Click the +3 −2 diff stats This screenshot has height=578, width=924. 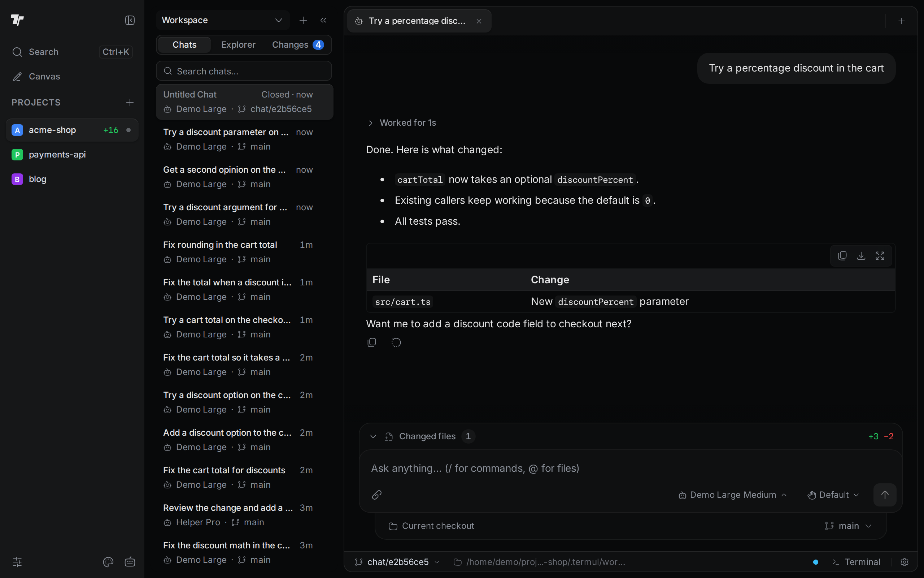pyautogui.click(x=881, y=436)
